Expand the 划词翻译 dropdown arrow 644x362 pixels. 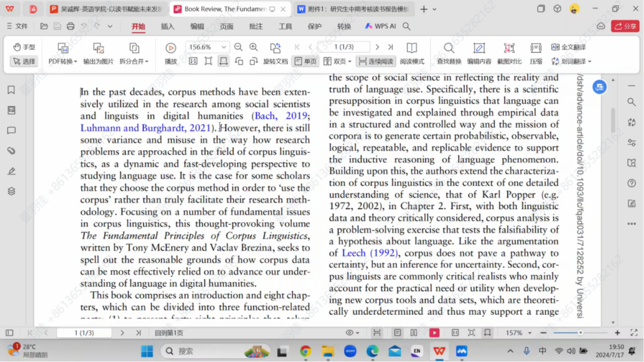pyautogui.click(x=589, y=62)
